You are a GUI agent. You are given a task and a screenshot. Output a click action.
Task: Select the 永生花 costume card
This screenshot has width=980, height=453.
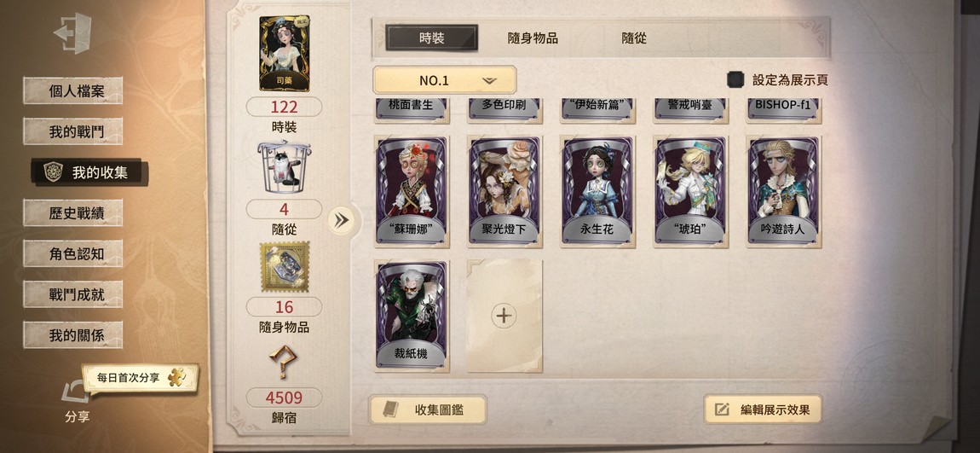tap(597, 191)
